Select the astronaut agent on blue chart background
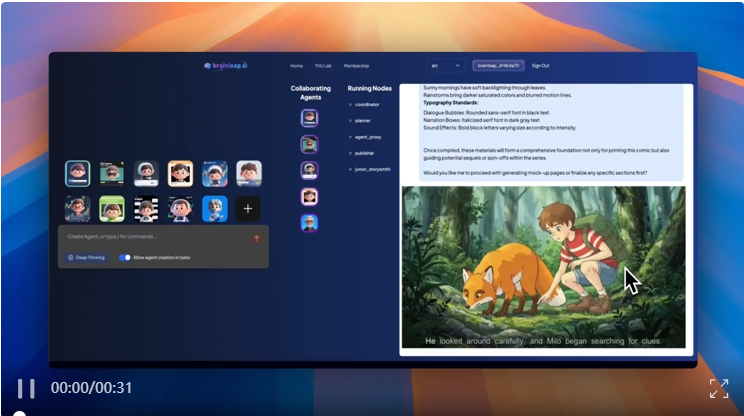 coord(214,173)
